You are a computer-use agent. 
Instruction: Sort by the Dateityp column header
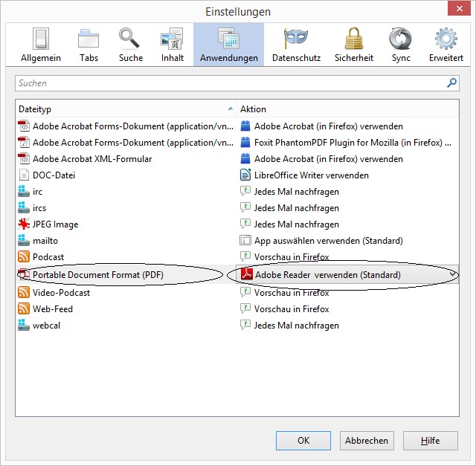pyautogui.click(x=126, y=109)
